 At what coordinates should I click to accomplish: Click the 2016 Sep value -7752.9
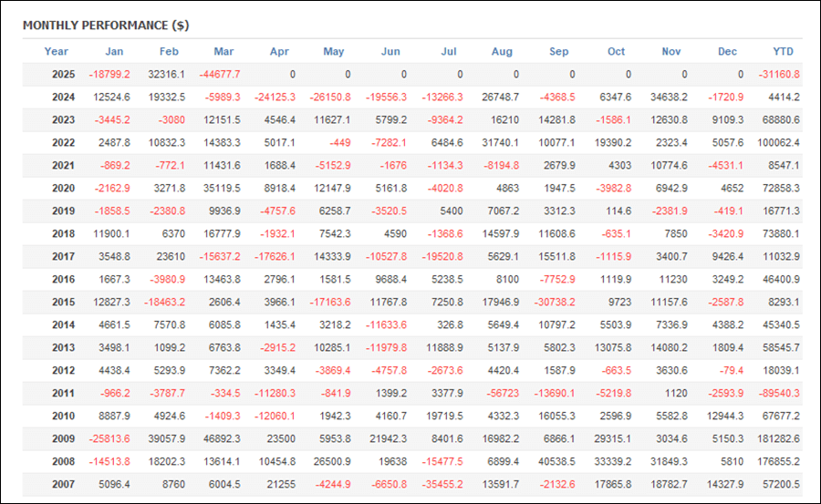click(557, 279)
